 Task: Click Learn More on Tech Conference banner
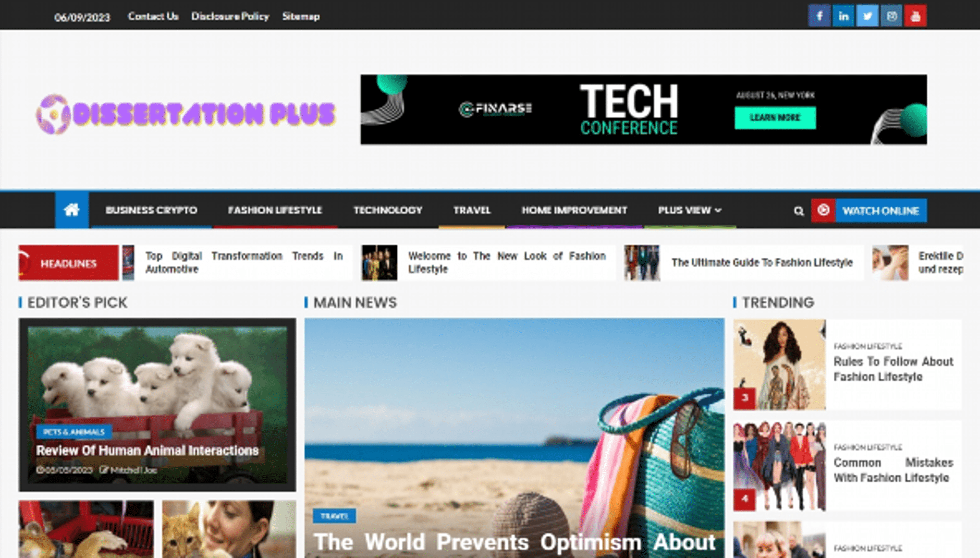[775, 118]
